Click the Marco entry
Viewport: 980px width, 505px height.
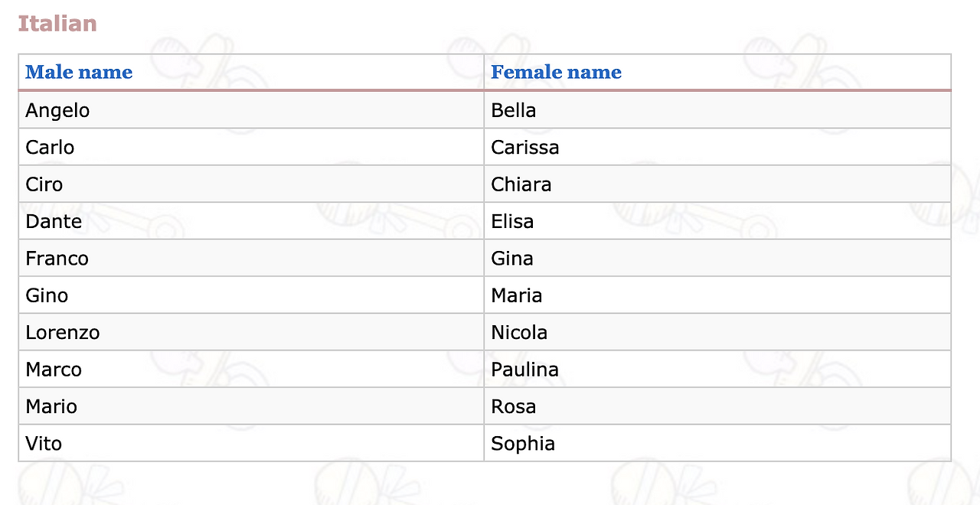coord(54,370)
